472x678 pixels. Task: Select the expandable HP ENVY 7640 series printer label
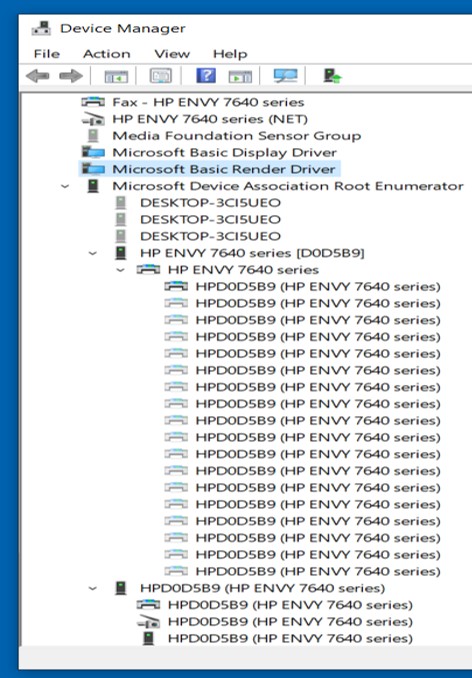pyautogui.click(x=243, y=270)
